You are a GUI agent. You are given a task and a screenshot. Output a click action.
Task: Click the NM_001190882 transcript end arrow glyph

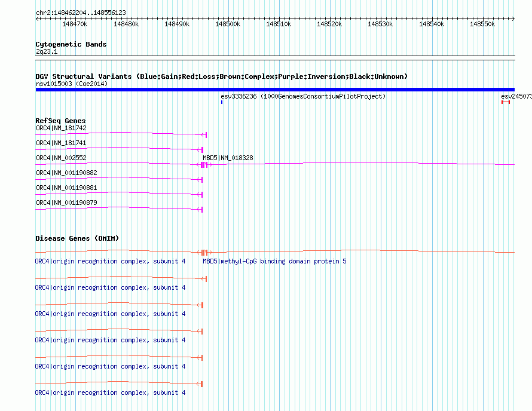pos(200,180)
